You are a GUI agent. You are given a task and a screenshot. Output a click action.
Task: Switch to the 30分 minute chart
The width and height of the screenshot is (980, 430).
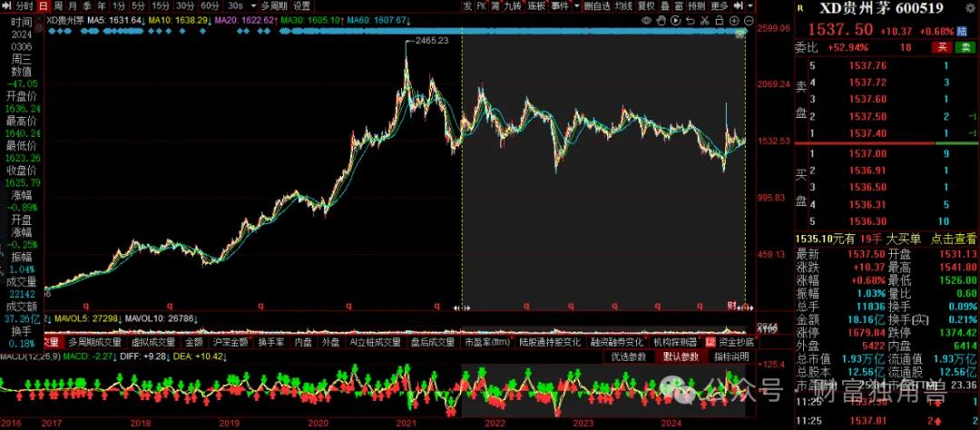[x=185, y=6]
